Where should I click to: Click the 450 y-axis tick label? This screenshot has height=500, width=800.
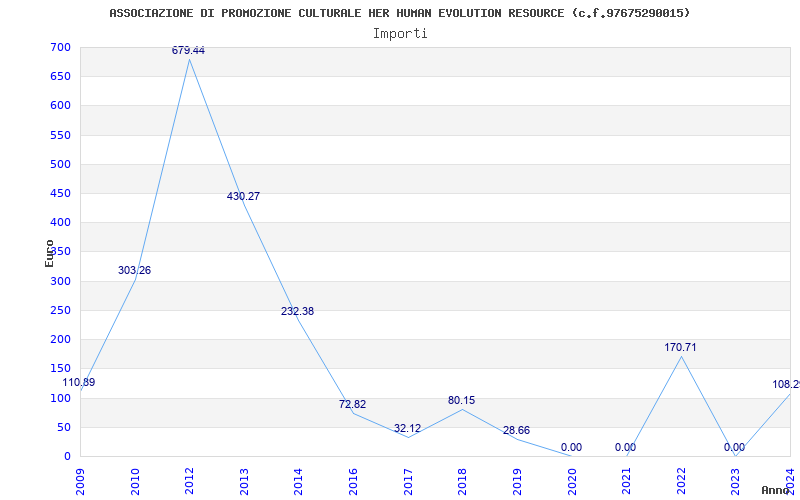click(60, 193)
